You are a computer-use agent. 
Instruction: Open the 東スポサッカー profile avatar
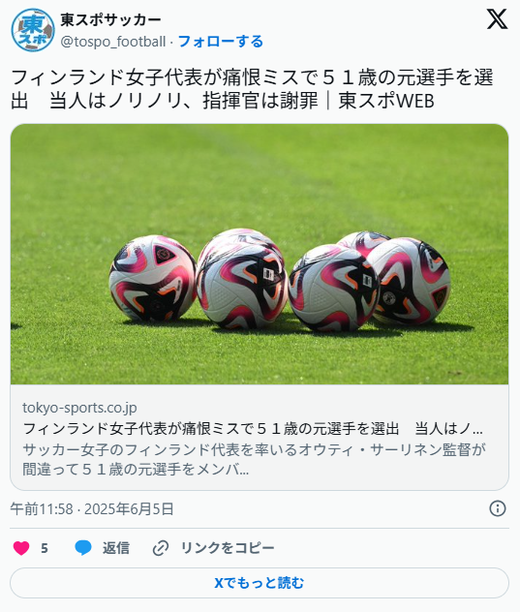click(x=33, y=30)
